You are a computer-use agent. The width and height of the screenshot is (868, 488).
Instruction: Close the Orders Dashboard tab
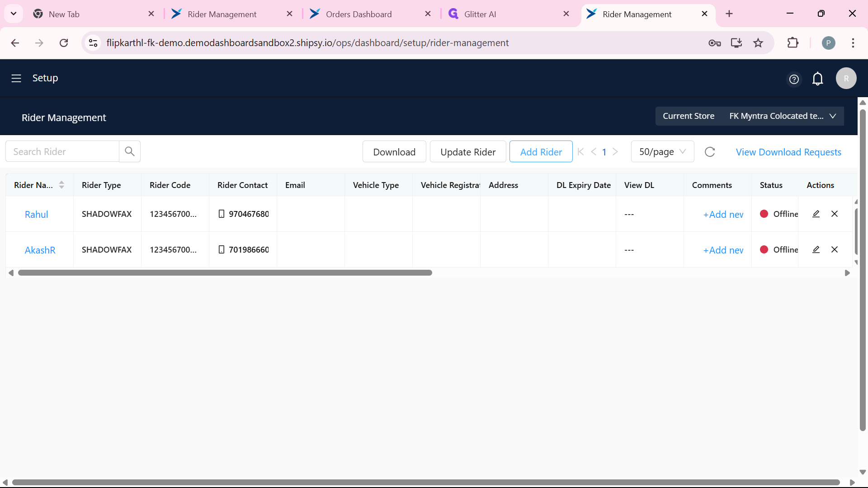click(428, 14)
